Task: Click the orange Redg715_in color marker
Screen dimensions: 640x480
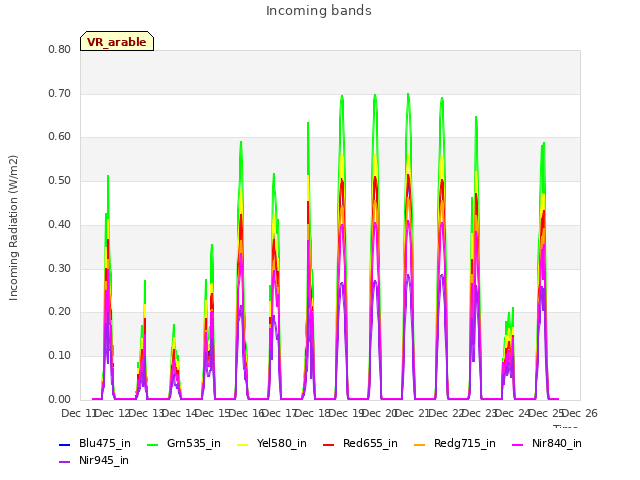Action: (419, 444)
